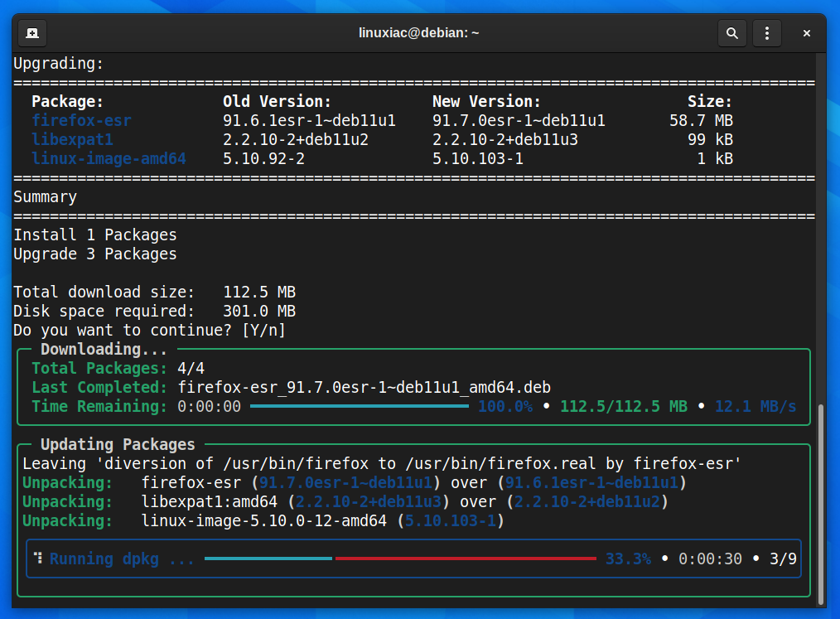Close the terminal window
840x619 pixels.
pyautogui.click(x=806, y=33)
